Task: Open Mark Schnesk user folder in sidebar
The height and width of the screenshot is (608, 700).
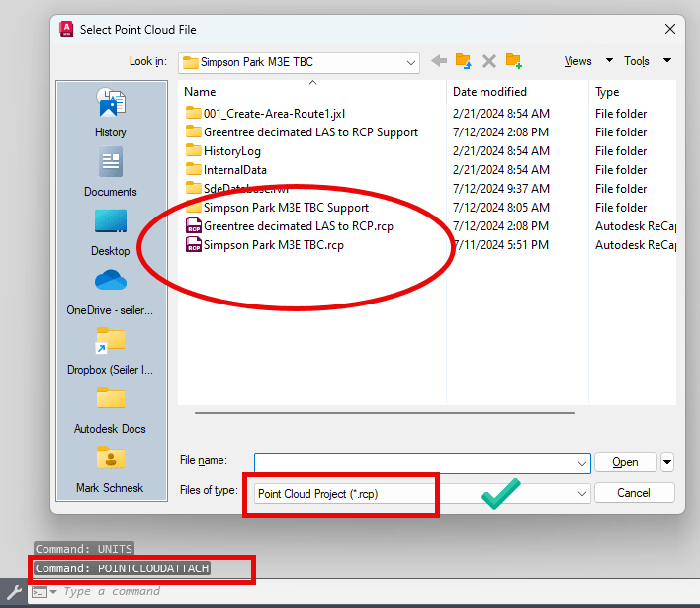Action: 111,470
